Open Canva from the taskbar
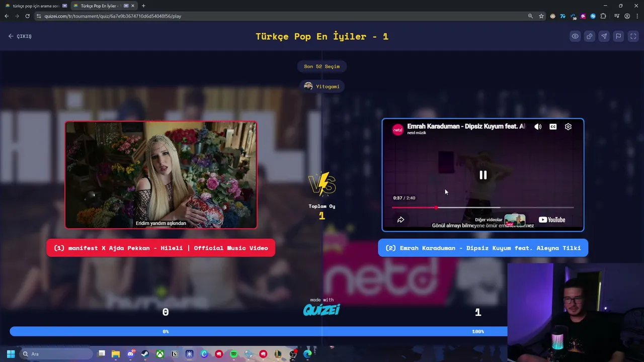The image size is (644, 362). (204, 354)
